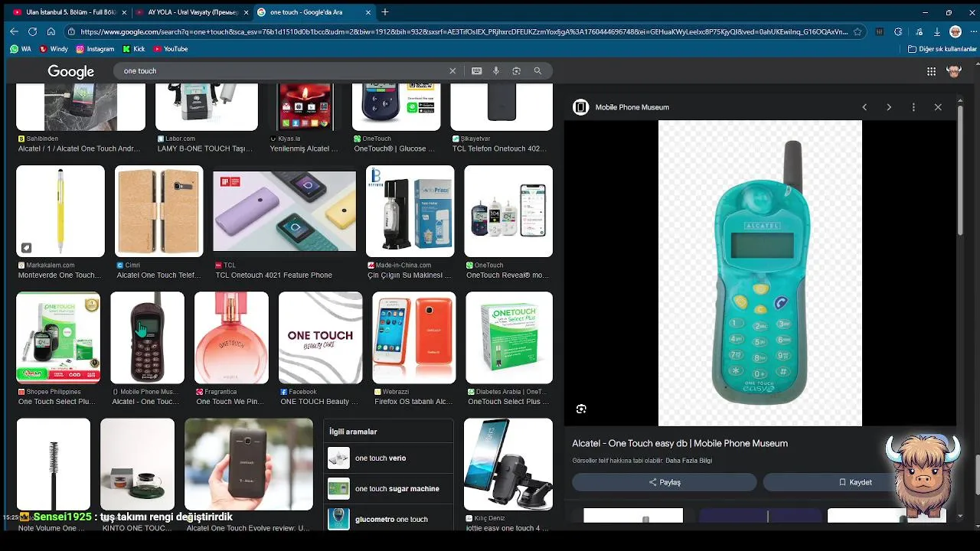Open the Windy bookmark
This screenshot has width=980, height=551.
(x=54, y=49)
